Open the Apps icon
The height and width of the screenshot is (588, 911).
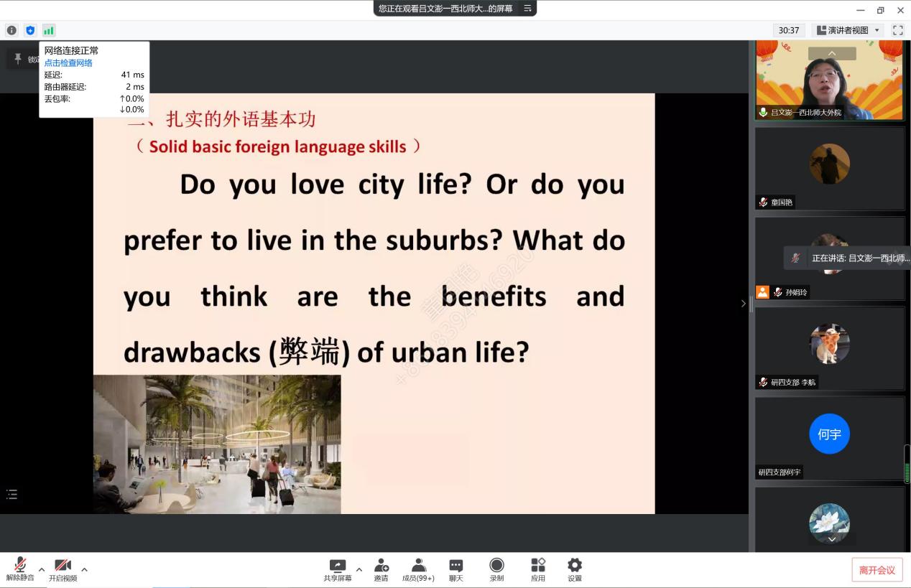[x=537, y=569]
